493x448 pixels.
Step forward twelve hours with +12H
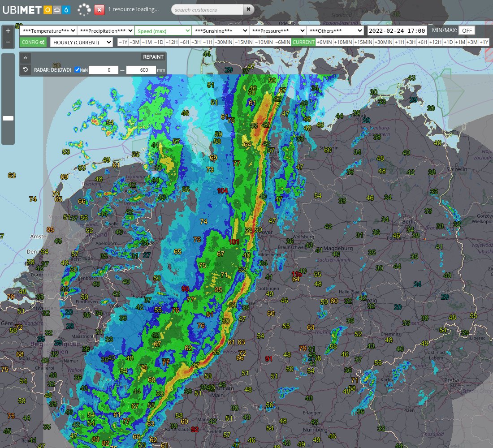pyautogui.click(x=436, y=42)
